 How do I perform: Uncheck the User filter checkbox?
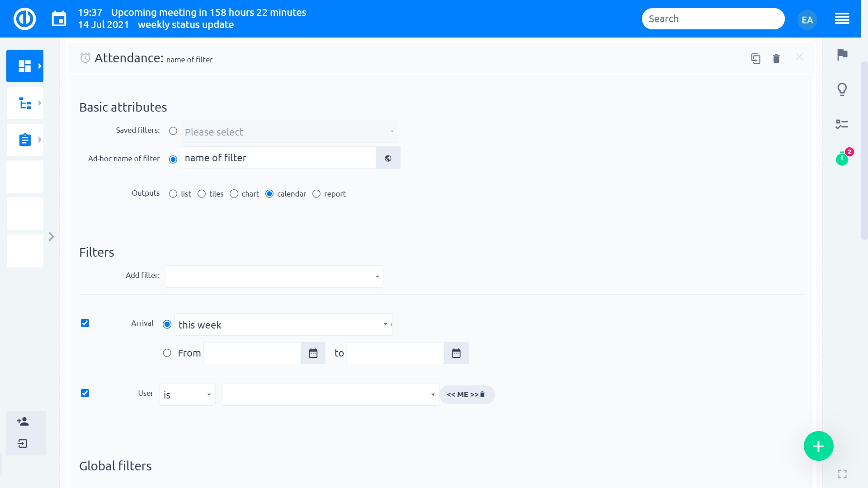[x=85, y=393]
